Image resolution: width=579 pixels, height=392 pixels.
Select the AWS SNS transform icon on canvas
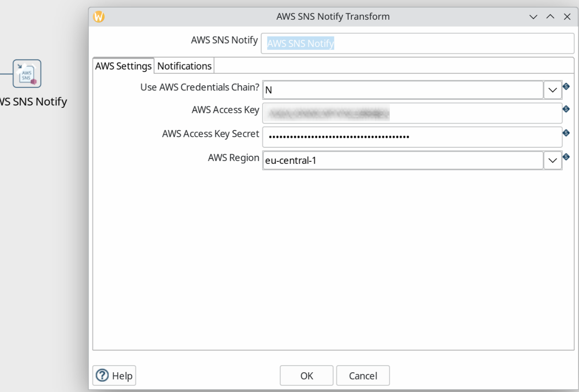click(27, 74)
